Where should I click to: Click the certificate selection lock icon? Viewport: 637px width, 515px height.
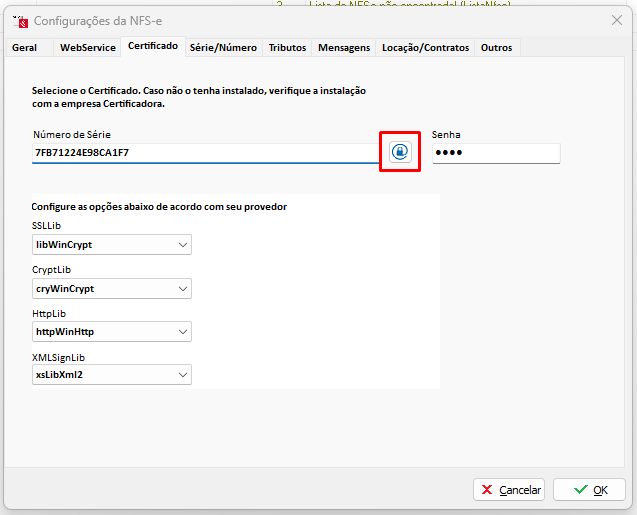click(399, 152)
